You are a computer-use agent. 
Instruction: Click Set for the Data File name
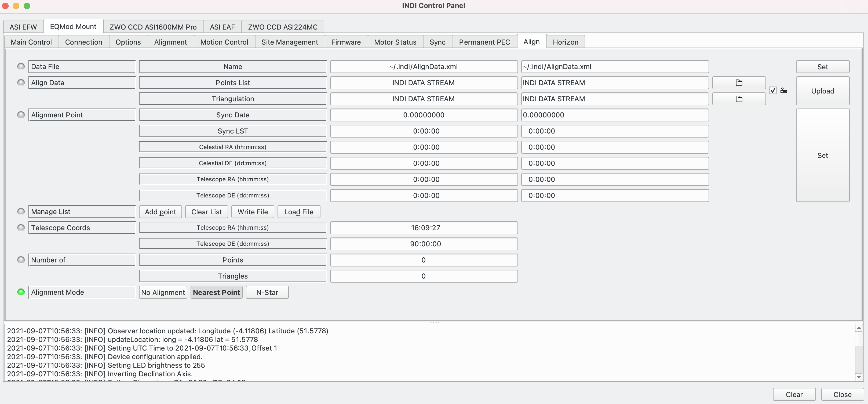pyautogui.click(x=823, y=67)
